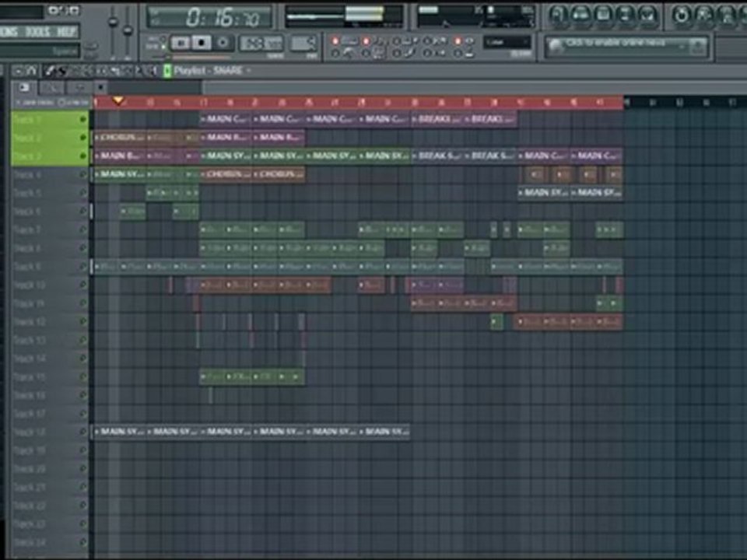747x560 pixels.
Task: Mute Track 7 with its mute dot
Action: [x=83, y=229]
